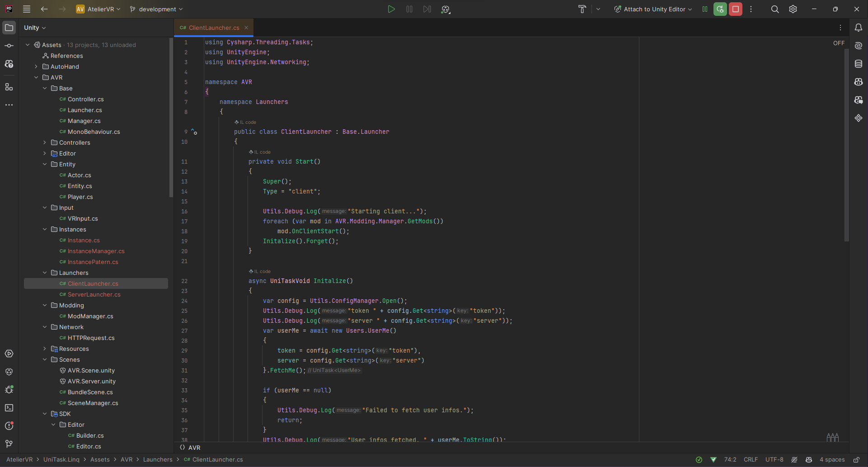This screenshot has width=868, height=467.
Task: Open the toolbar more actions kebab menu
Action: pyautogui.click(x=751, y=9)
